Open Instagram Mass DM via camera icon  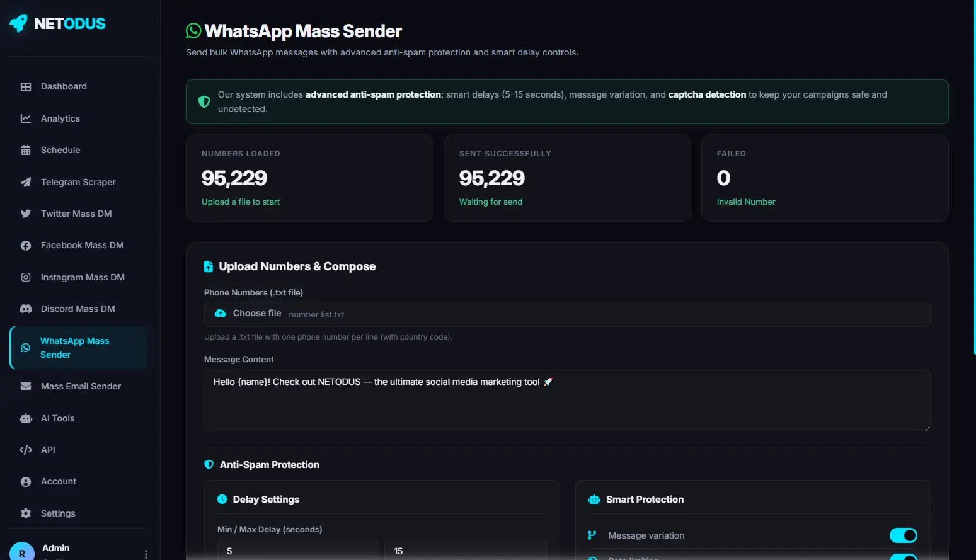coord(26,277)
